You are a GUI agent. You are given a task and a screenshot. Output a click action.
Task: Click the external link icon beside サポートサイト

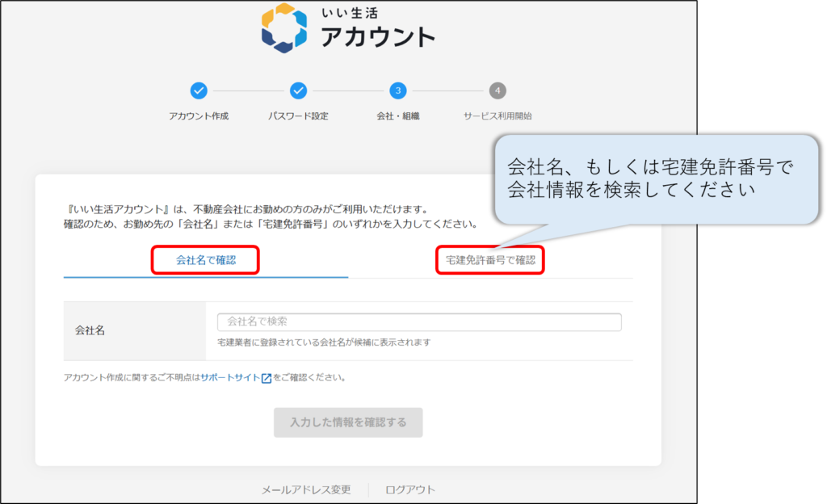[267, 378]
